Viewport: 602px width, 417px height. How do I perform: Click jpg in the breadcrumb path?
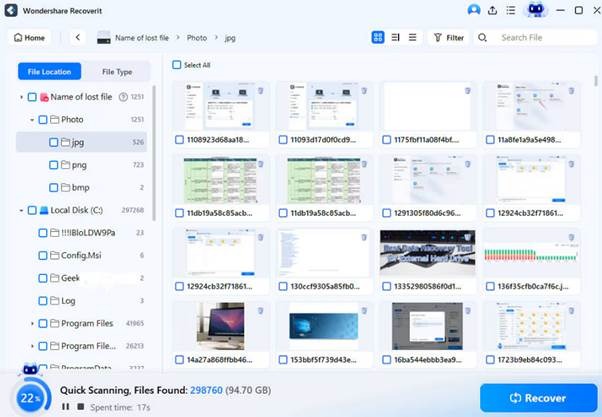(230, 38)
